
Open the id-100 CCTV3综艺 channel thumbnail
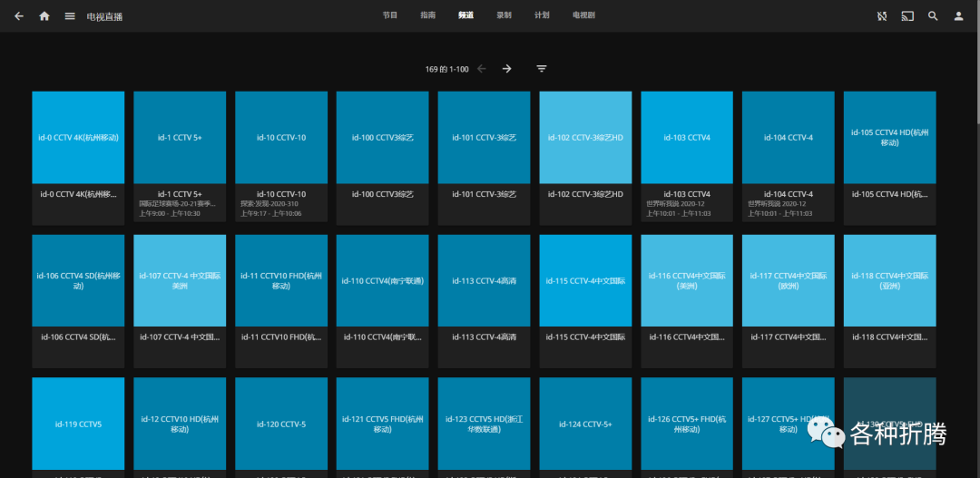point(383,138)
